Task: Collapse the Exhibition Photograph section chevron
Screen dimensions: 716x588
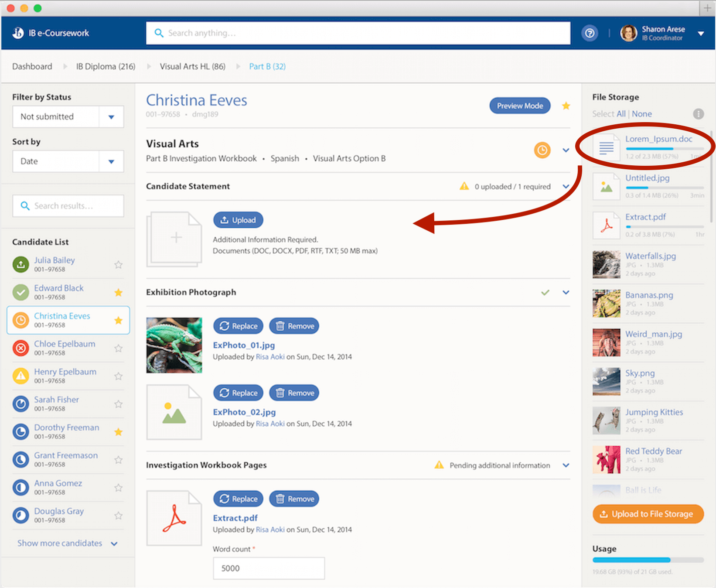Action: pyautogui.click(x=566, y=292)
